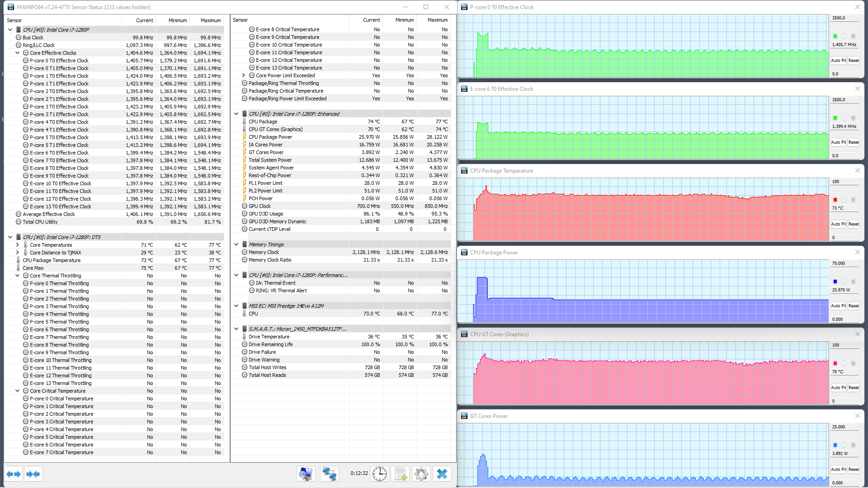Open the remote network monitors icon

coord(329,474)
